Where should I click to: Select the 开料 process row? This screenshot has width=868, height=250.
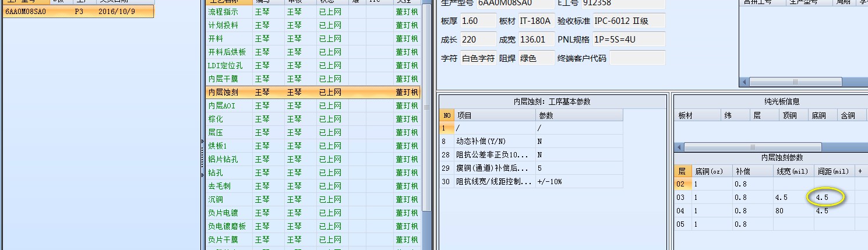coord(313,38)
